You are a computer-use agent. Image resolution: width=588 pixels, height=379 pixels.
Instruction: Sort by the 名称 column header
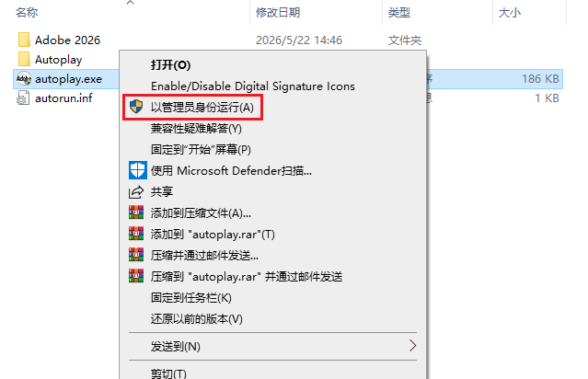27,13
